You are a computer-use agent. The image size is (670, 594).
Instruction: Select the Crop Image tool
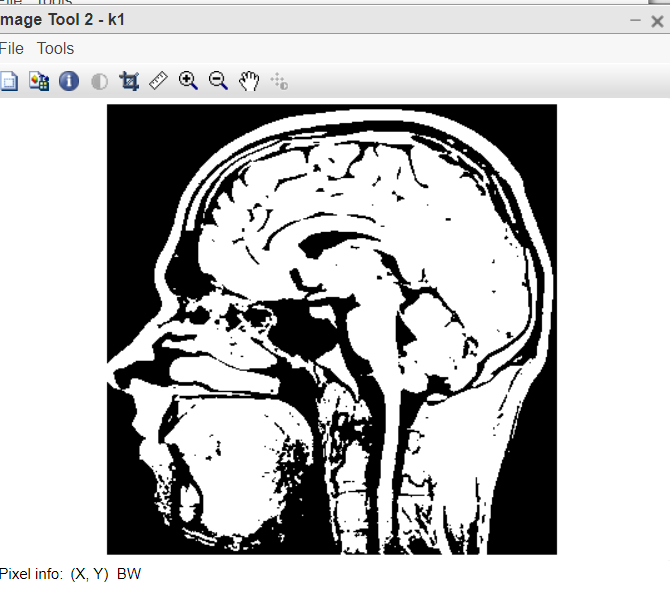[129, 81]
